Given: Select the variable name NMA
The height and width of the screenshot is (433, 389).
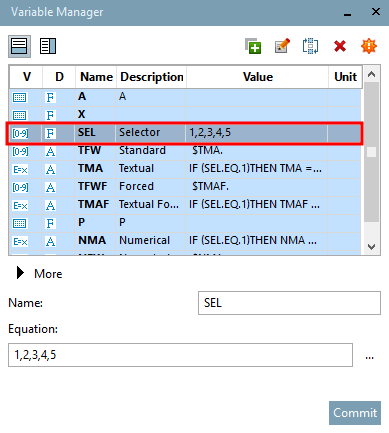Looking at the screenshot, I should (92, 240).
